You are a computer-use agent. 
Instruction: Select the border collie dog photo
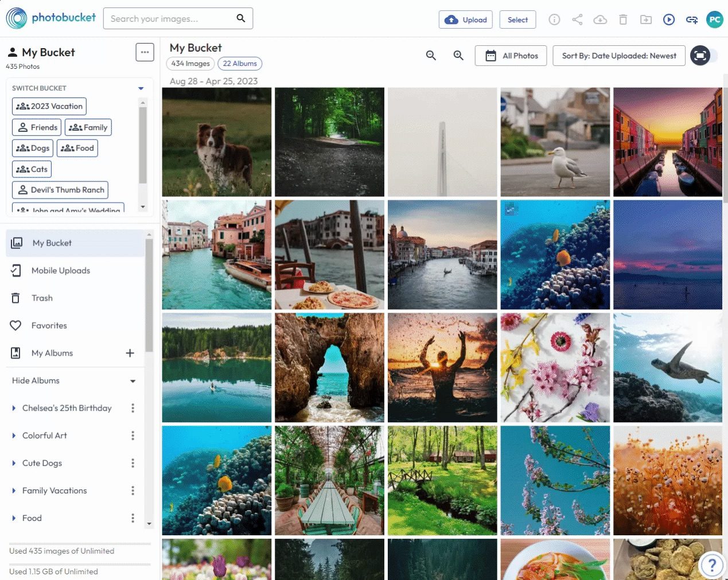(217, 142)
